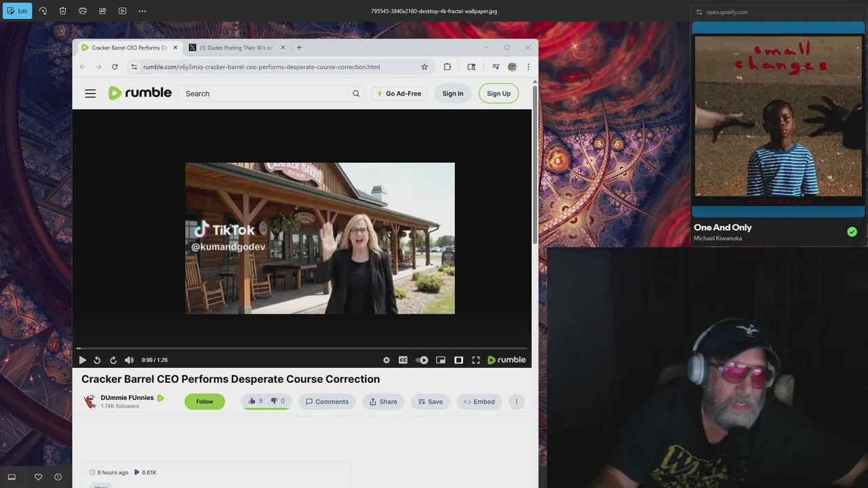Go to Rumble home via logo
Viewport: 868px width, 488px height.
140,93
